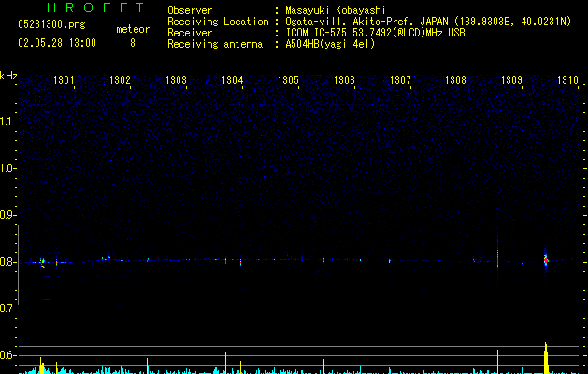The image size is (588, 374).
Task: Click the tallest yellow signal-level bar after 1309
Action: coord(546,358)
